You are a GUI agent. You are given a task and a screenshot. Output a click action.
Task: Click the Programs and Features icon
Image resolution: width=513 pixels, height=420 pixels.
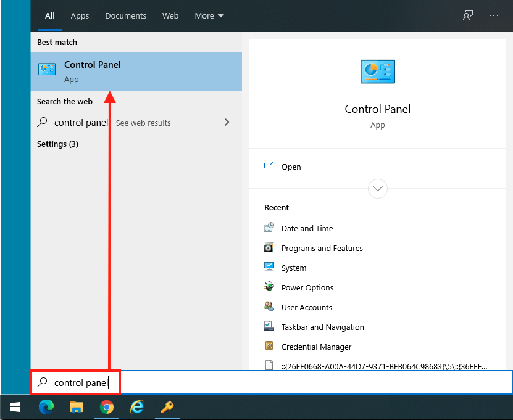click(269, 247)
